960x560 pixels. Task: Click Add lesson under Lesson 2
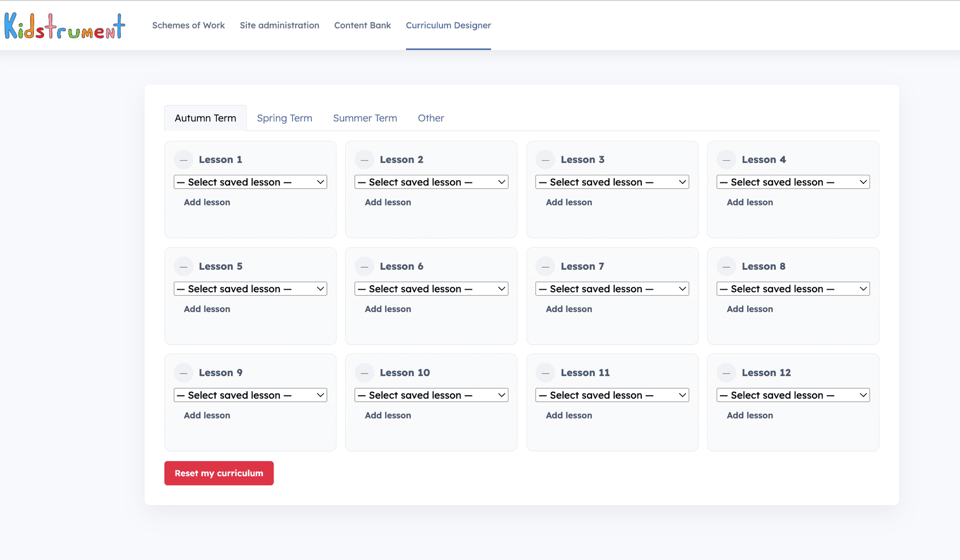(388, 202)
